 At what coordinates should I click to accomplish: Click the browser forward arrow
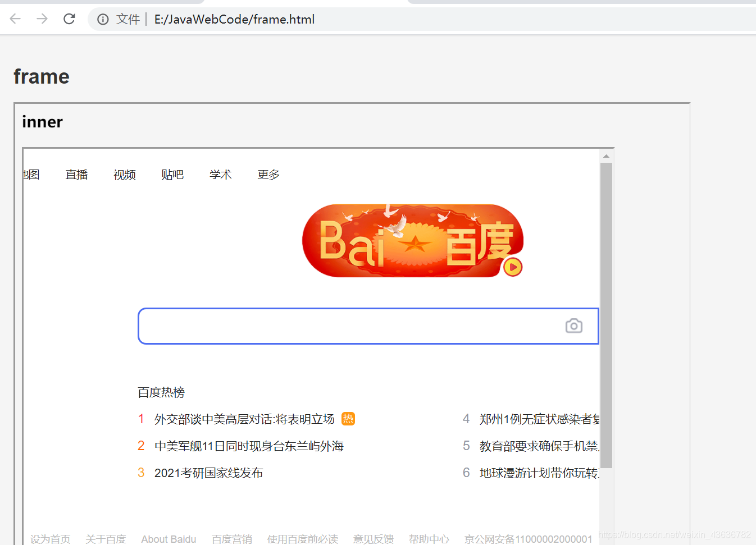[42, 19]
